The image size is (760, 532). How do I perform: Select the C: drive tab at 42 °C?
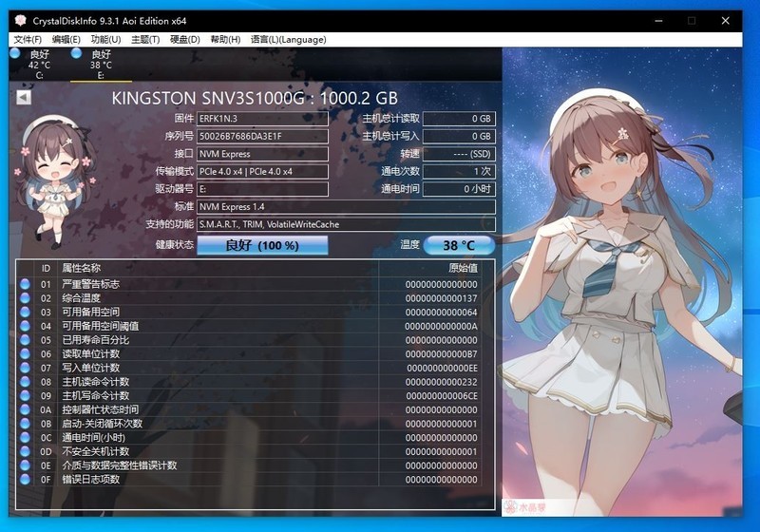39,65
